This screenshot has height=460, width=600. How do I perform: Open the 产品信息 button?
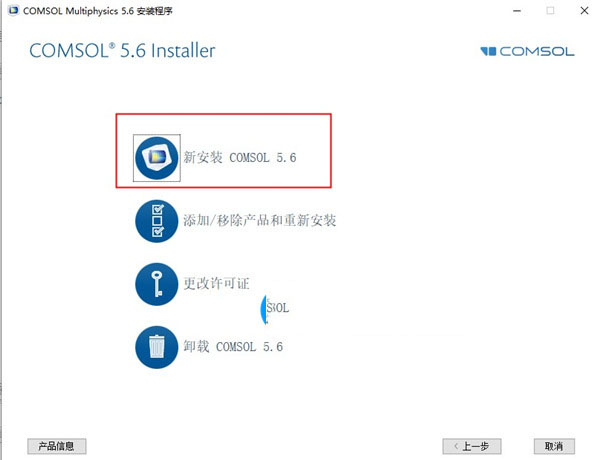click(57, 446)
